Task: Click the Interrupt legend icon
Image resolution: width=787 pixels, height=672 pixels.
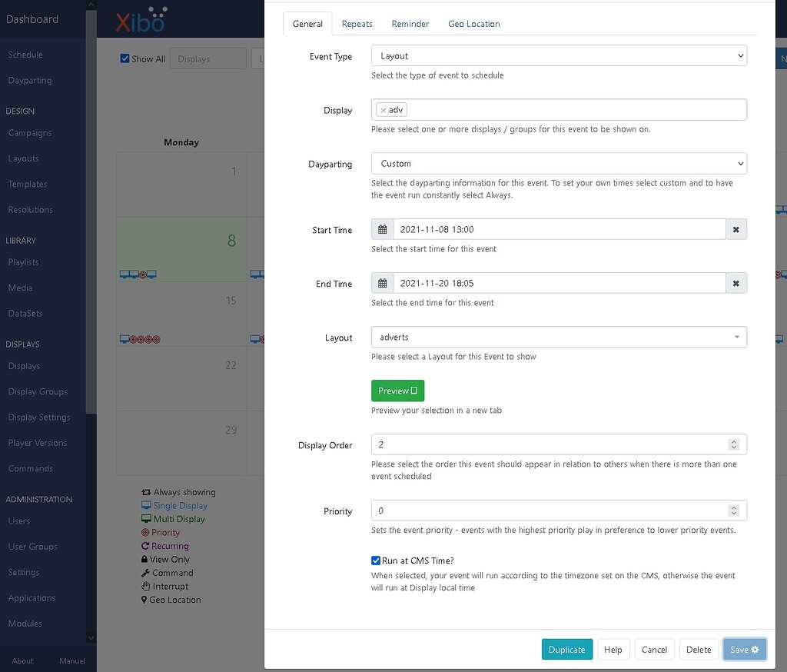Action: coord(146,586)
